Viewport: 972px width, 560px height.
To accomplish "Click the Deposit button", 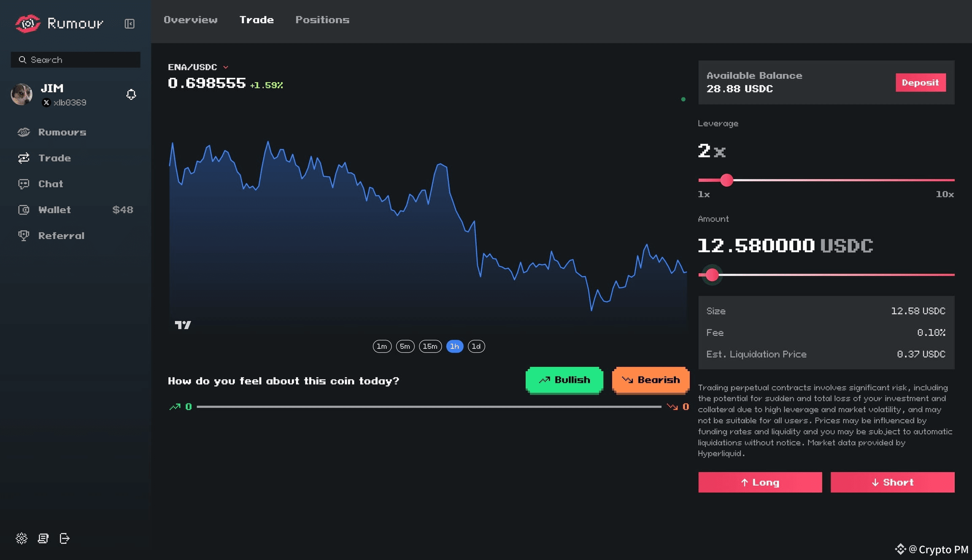I will [920, 83].
